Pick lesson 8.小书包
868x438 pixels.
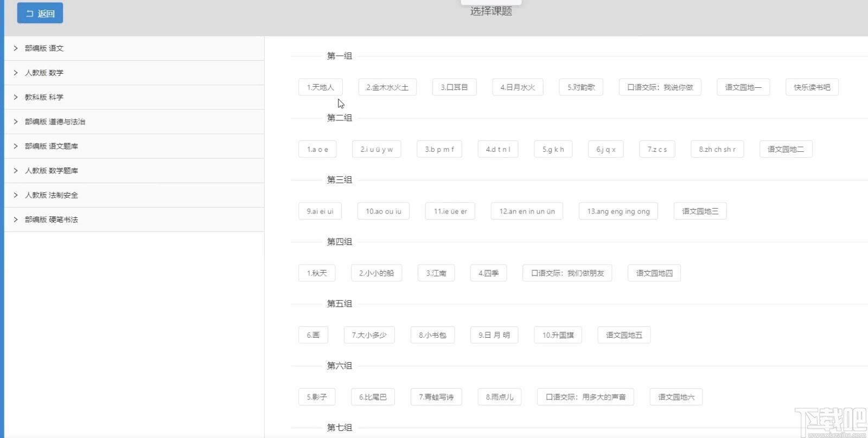(x=432, y=335)
